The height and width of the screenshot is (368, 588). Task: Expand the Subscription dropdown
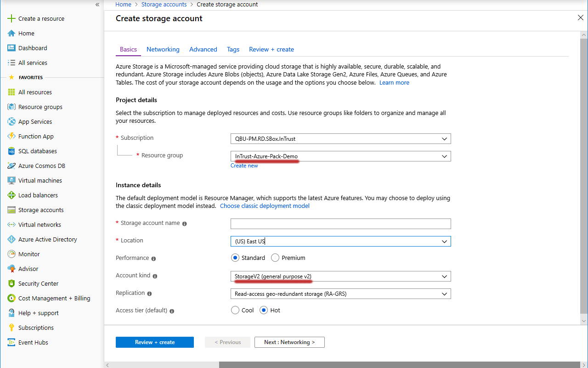click(x=340, y=138)
